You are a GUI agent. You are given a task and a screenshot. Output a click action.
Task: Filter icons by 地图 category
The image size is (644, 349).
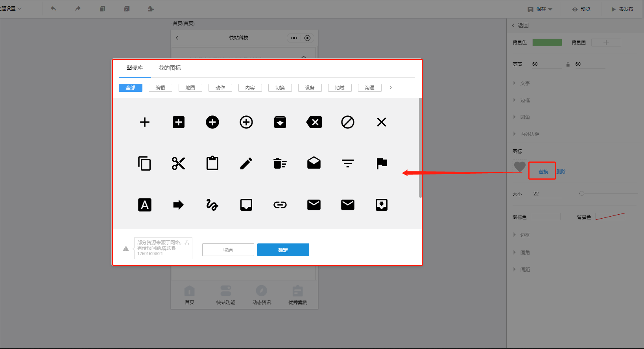190,88
